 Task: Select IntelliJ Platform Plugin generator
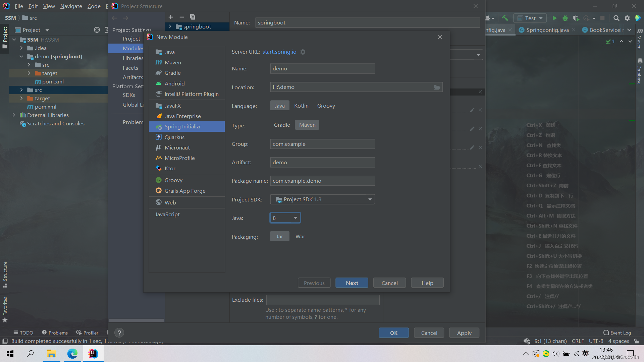186,94
